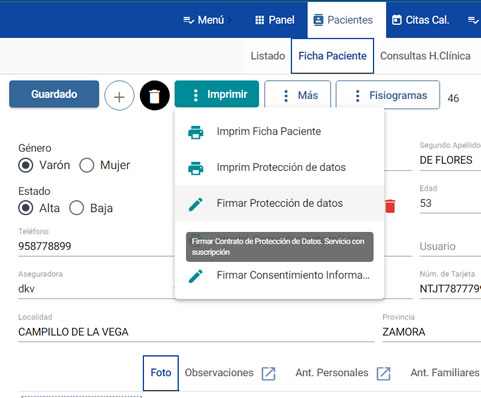Screen dimensions: 481x398
Task: Click the Segundo Apellido field DE FLORES
Action: coord(450,160)
